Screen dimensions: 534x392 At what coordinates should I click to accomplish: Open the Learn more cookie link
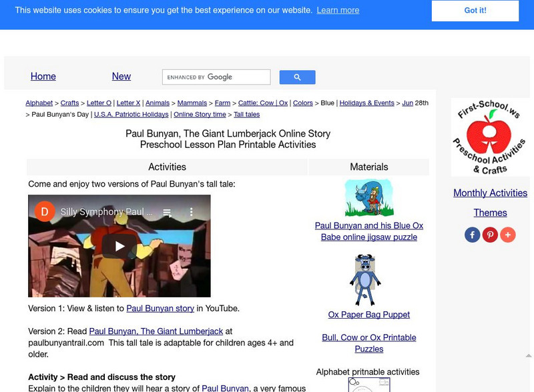coord(338,10)
